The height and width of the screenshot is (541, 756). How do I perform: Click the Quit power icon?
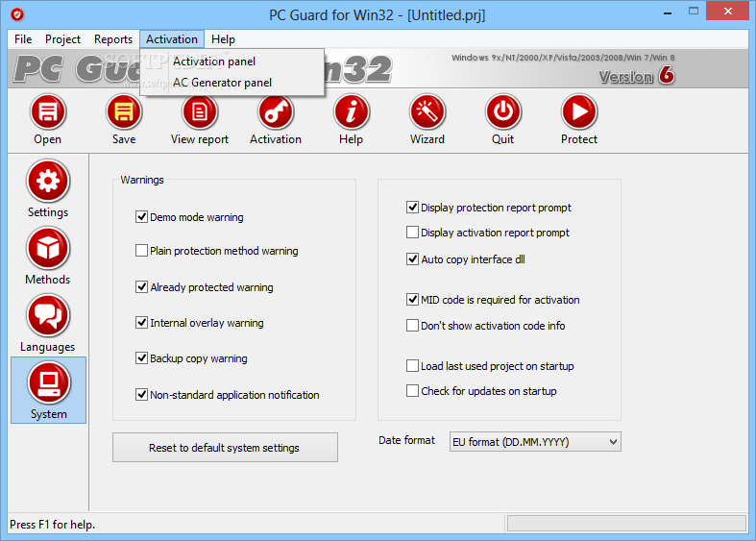pyautogui.click(x=502, y=112)
